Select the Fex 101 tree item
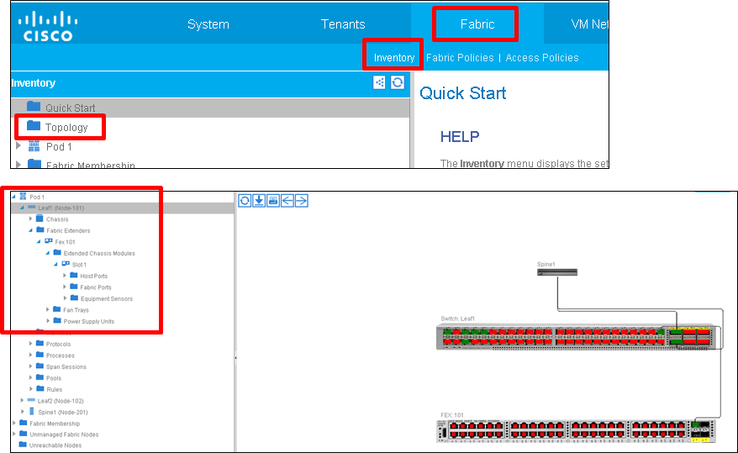Screen dimensions: 738x453 [x=65, y=242]
